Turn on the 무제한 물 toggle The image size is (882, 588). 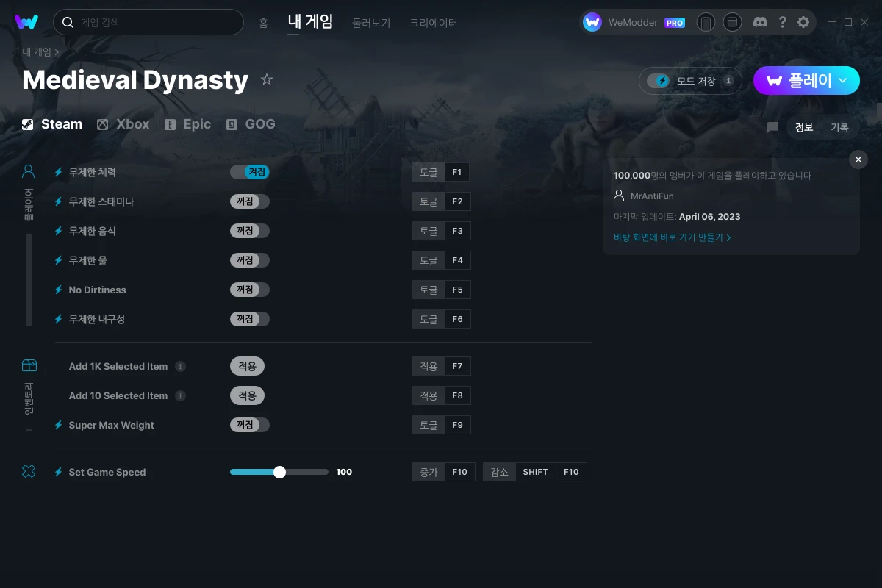coord(250,260)
